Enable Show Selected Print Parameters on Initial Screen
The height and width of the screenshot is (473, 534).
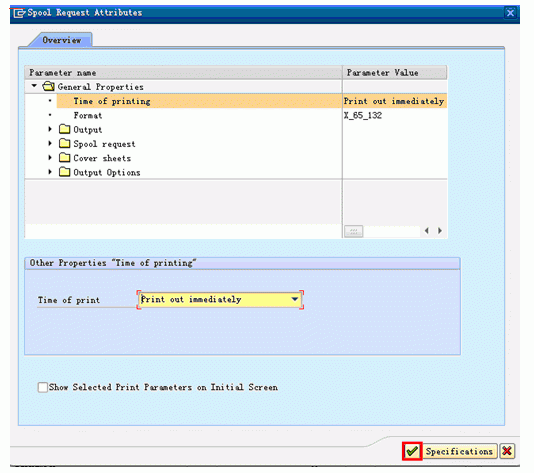click(x=43, y=387)
